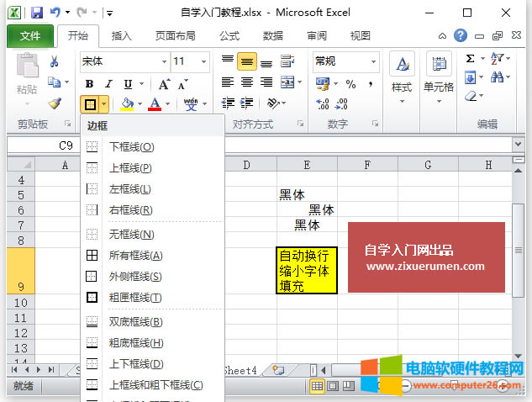
Task: Apply Comma style number format
Action: click(371, 84)
